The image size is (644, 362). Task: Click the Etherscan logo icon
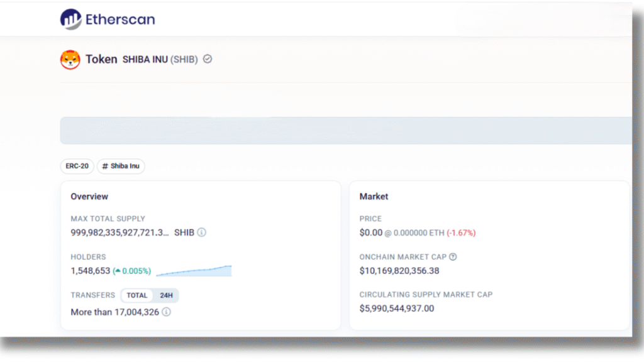click(71, 19)
